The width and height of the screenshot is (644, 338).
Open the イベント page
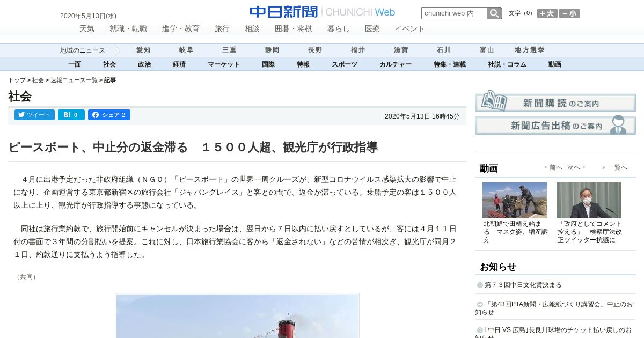click(410, 29)
